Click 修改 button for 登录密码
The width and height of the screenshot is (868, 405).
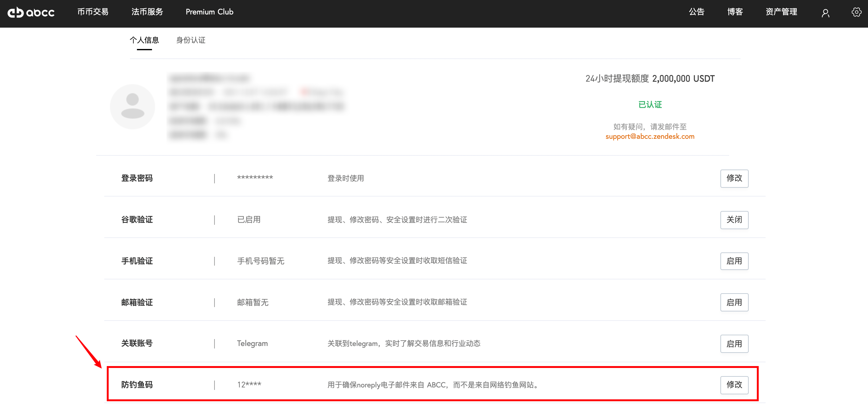coord(734,178)
